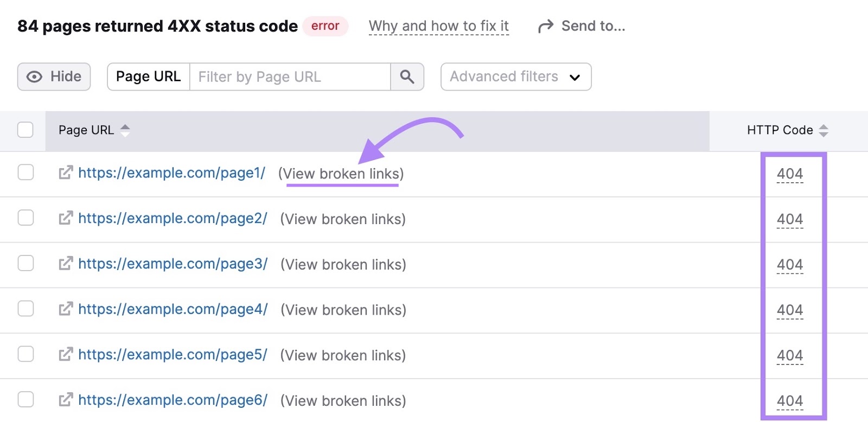Open the Why and how to fix it link

(438, 25)
